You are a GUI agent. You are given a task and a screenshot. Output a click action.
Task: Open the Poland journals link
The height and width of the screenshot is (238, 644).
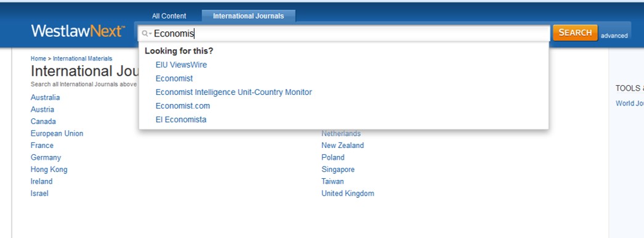[333, 157]
